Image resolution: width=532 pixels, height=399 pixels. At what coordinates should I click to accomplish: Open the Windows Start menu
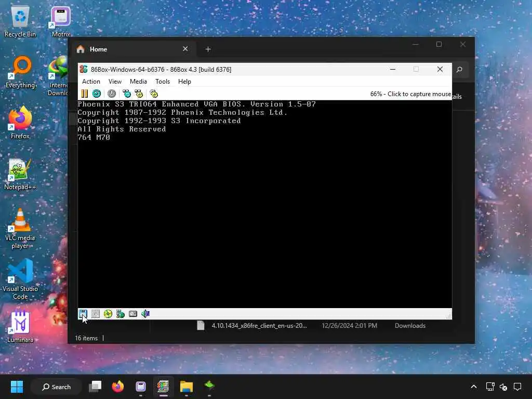click(x=17, y=387)
